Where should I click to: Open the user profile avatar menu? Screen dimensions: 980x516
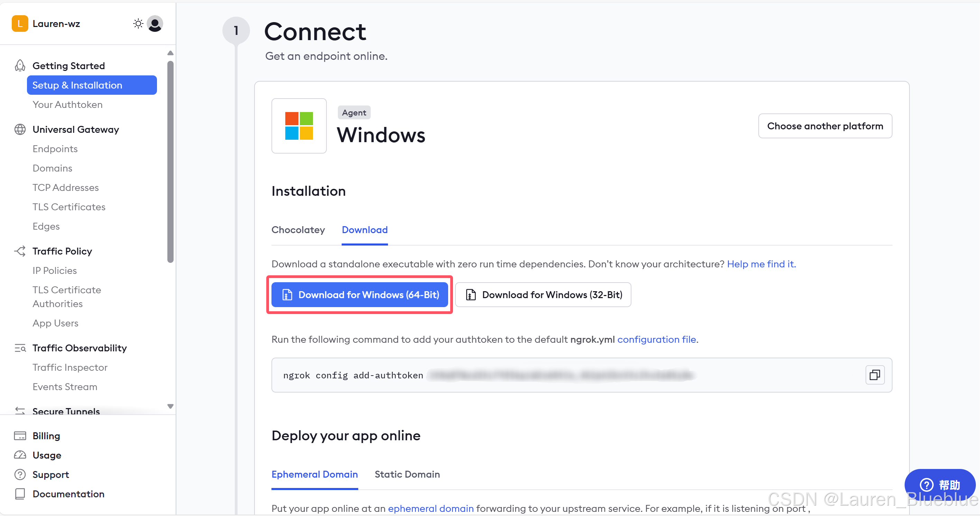tap(155, 24)
